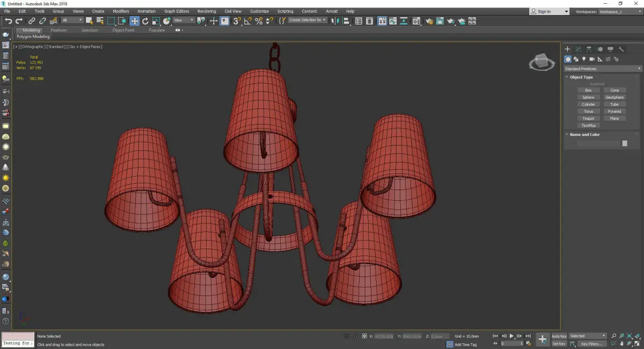This screenshot has height=349, width=644.
Task: Open the Scene Explorer icon
Action: coord(358,21)
